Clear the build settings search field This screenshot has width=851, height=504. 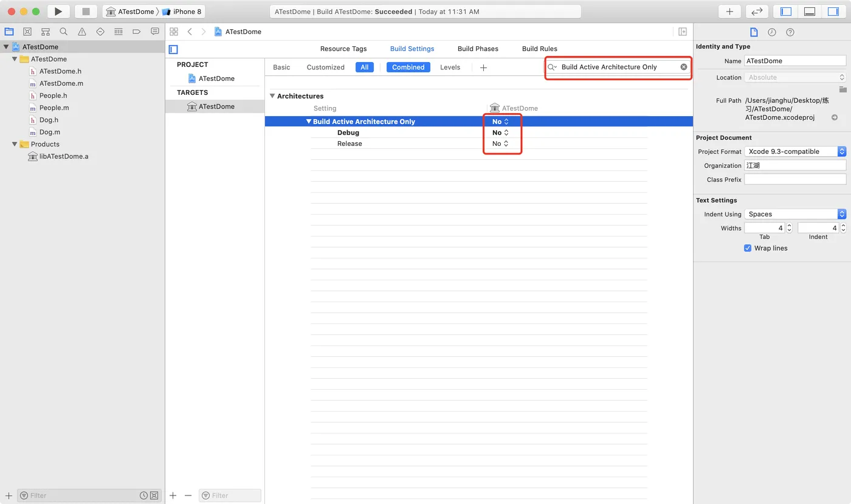coord(684,67)
